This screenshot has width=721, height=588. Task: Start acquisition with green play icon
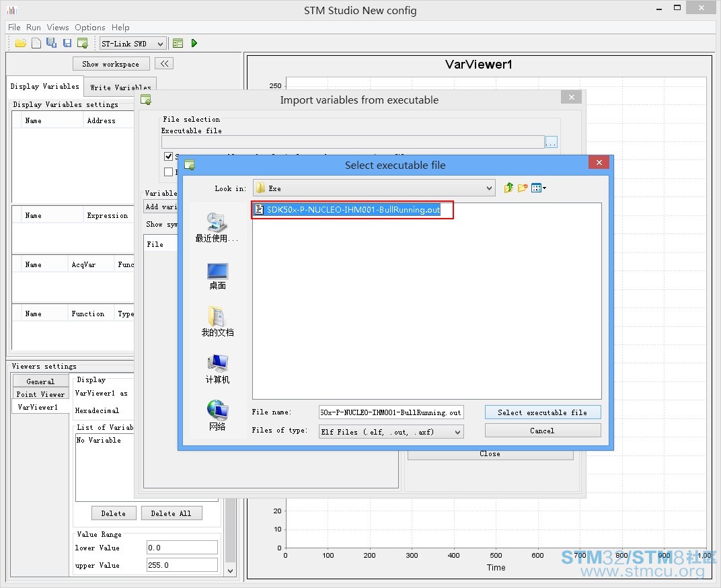[x=194, y=43]
